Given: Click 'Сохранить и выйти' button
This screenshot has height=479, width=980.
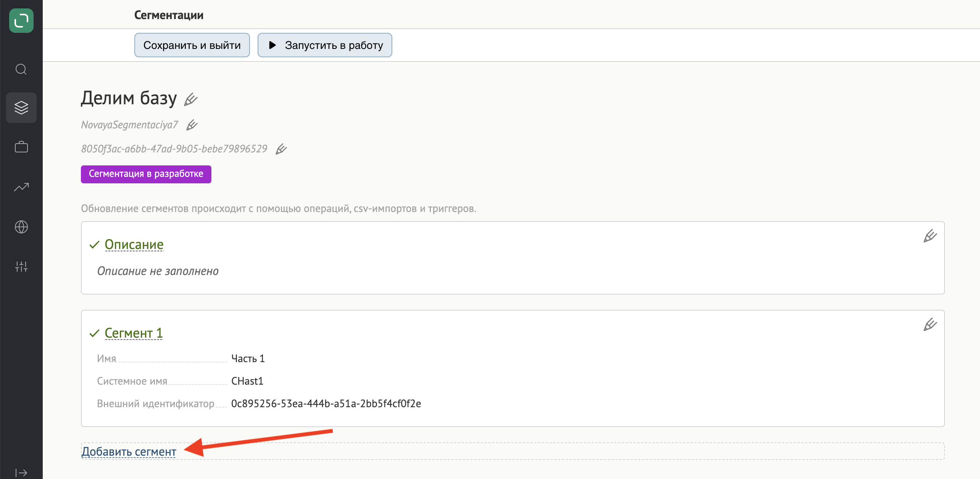Looking at the screenshot, I should coord(192,45).
